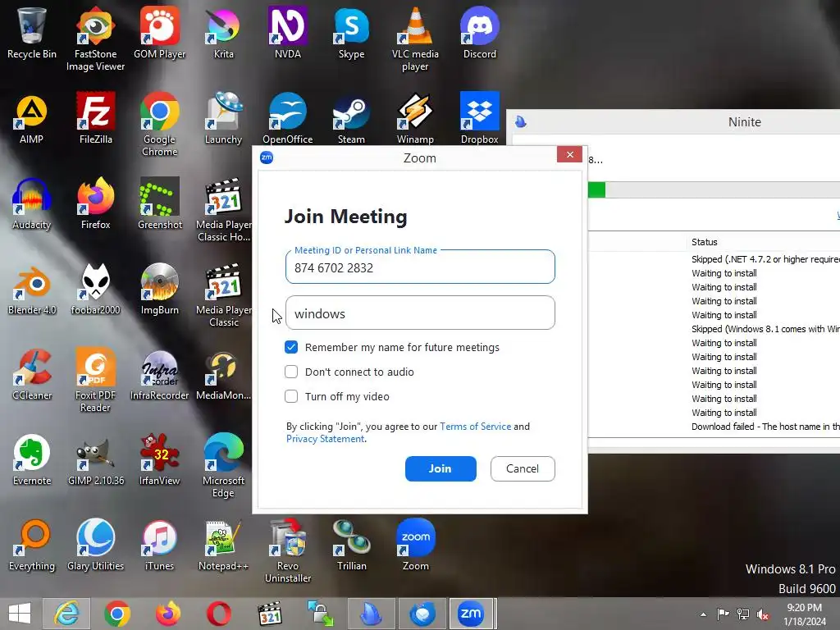Select the MediaMonkey desktop icon
Viewport: 840px width, 630px height.
223,374
